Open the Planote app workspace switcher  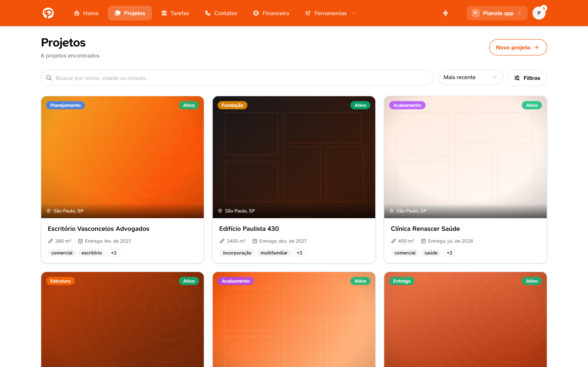(x=497, y=13)
